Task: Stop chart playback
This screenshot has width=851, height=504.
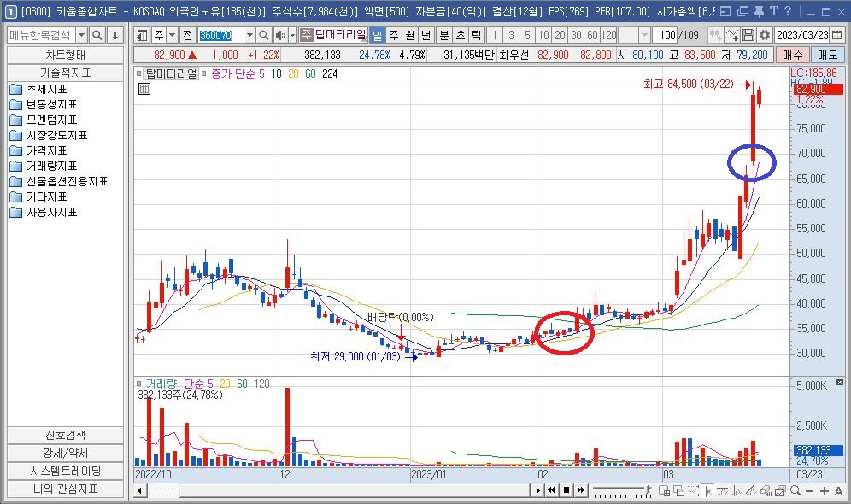Action: [566, 490]
